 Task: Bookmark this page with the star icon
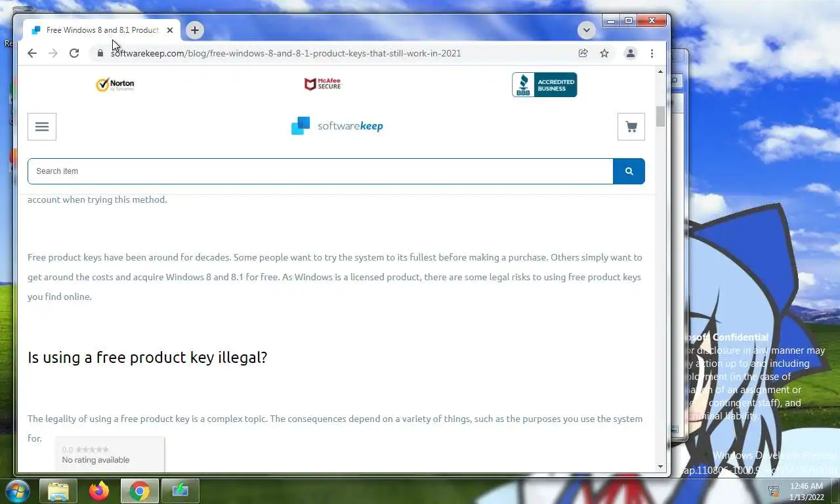point(604,53)
